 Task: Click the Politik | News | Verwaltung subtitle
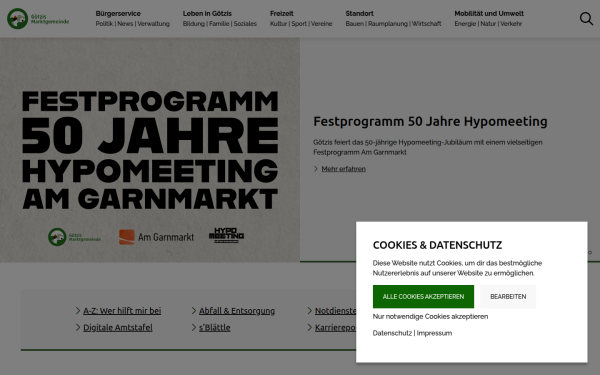[132, 24]
